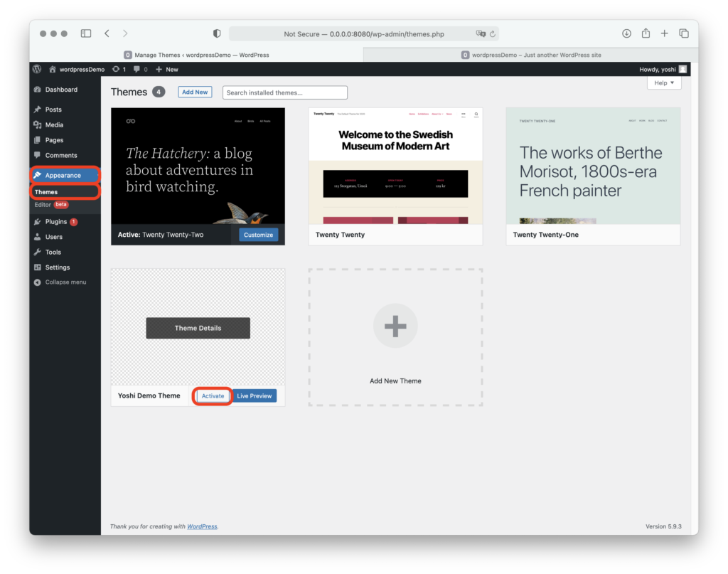
Task: Toggle the Safari sidebar icon
Action: point(86,33)
